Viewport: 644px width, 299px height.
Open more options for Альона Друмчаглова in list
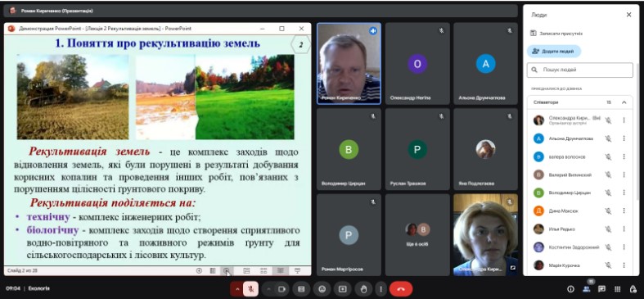pyautogui.click(x=624, y=138)
